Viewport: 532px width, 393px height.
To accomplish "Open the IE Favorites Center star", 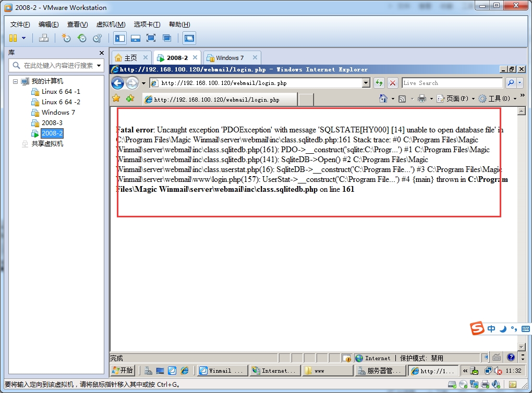I will tap(116, 99).
